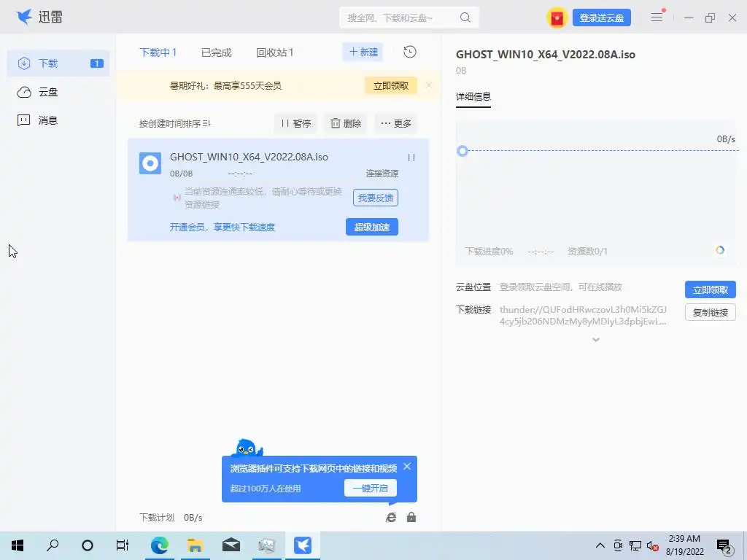Screen dimensions: 747x560
Task: Click the 连接资源 status text
Action: coord(382,174)
